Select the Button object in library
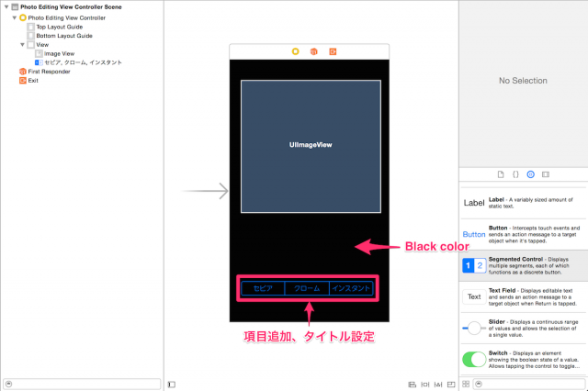Image resolution: width=588 pixels, height=391 pixels. click(x=524, y=234)
